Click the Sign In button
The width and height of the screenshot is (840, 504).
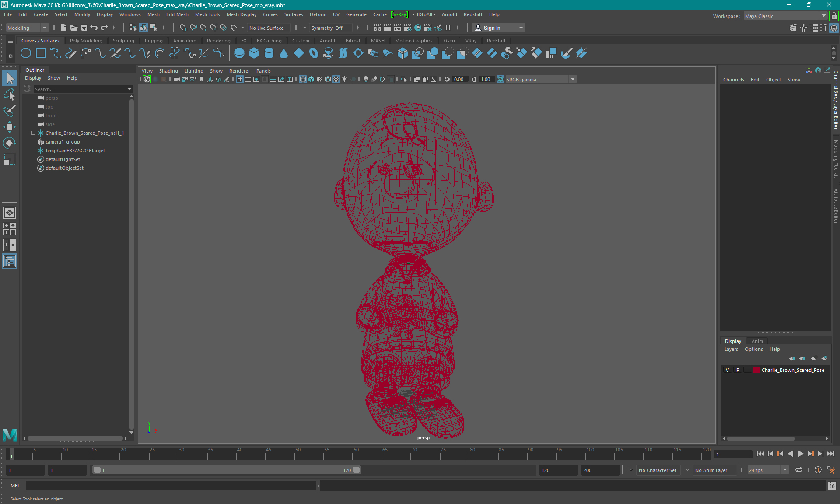(x=492, y=28)
